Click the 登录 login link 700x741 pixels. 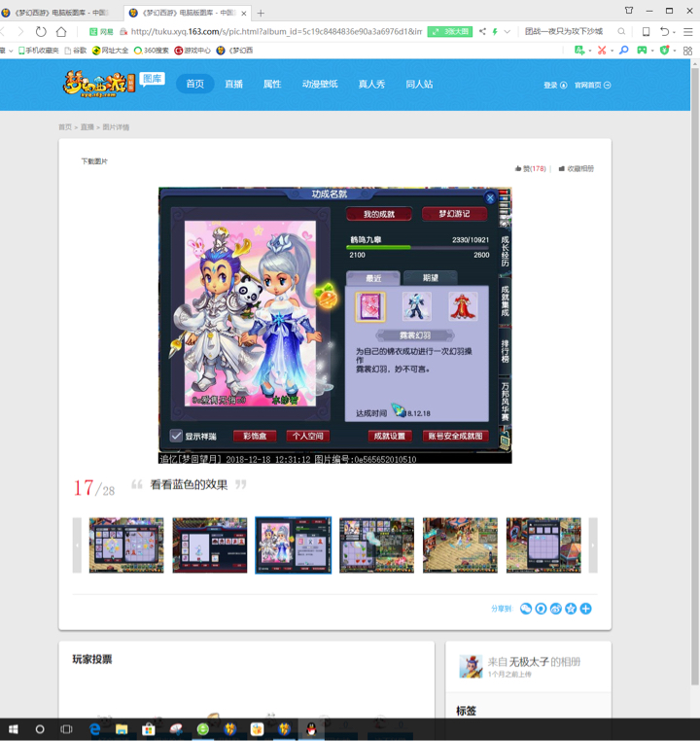point(555,85)
